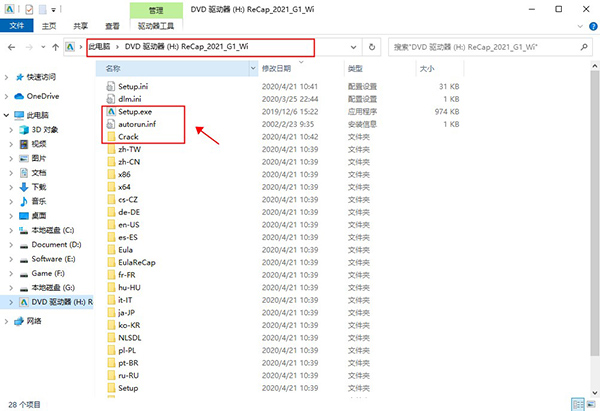
Task: Select the dlm.ini file icon
Action: pyautogui.click(x=111, y=99)
